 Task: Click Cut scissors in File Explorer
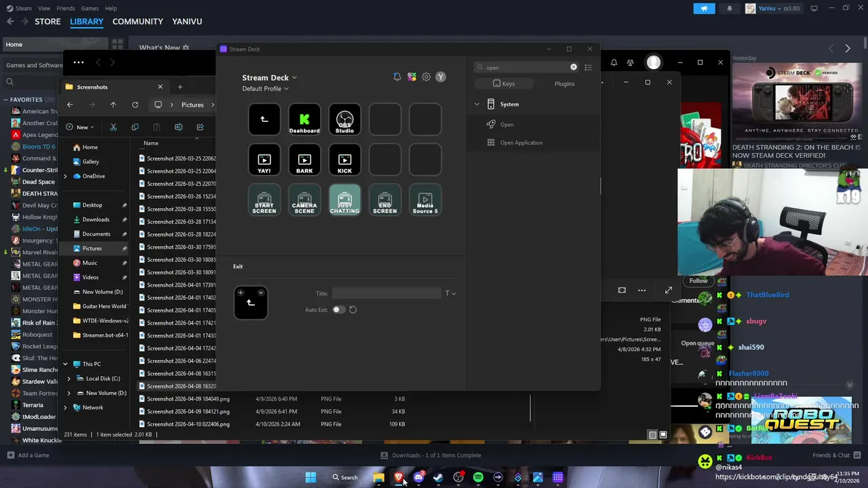tap(113, 127)
